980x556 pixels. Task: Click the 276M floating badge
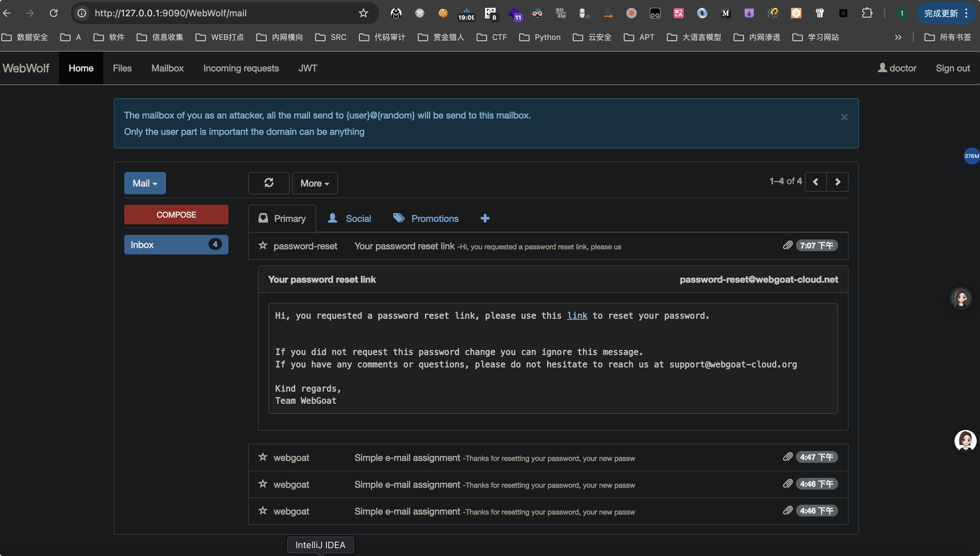[972, 156]
